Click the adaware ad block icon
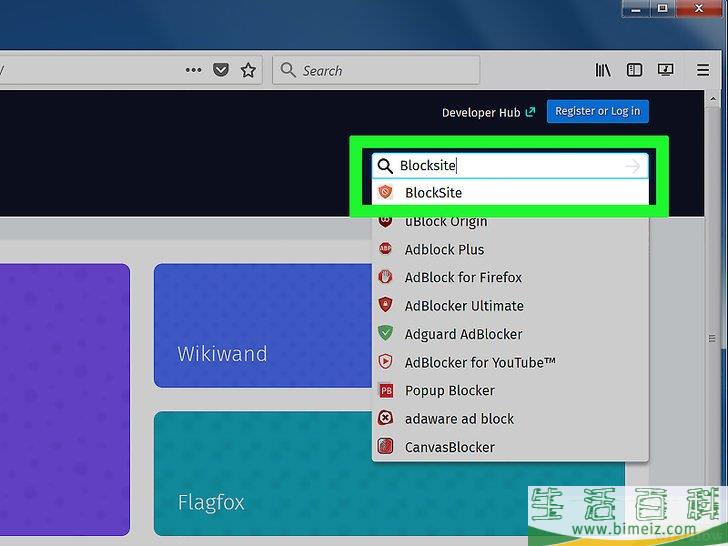This screenshot has width=728, height=546. coord(385,418)
